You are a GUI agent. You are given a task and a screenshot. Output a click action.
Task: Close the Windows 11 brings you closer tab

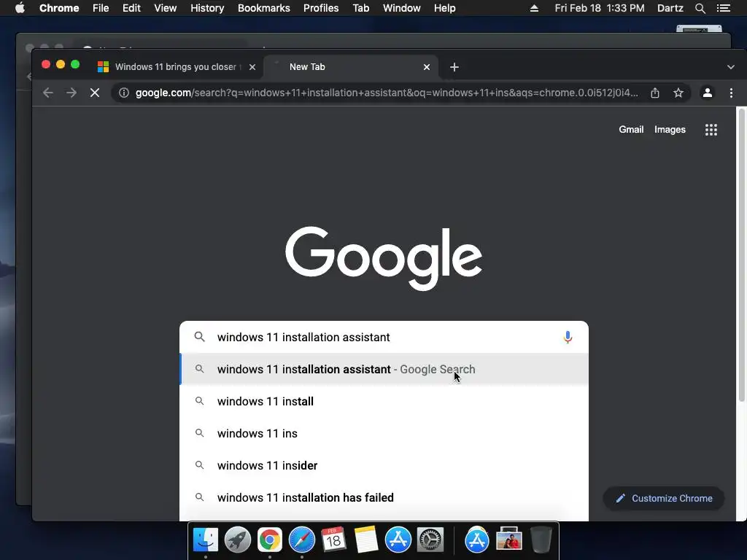[x=252, y=67]
